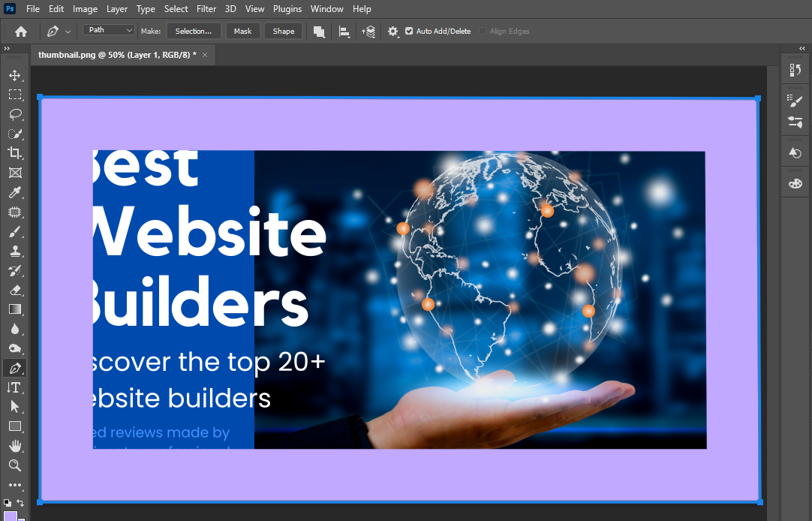812x521 pixels.
Task: Select the Lasso tool
Action: tap(14, 114)
